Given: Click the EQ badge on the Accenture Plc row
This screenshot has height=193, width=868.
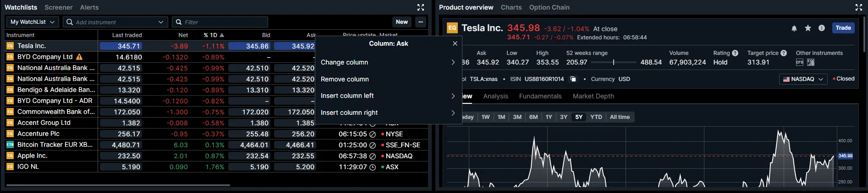Looking at the screenshot, I should (x=10, y=134).
